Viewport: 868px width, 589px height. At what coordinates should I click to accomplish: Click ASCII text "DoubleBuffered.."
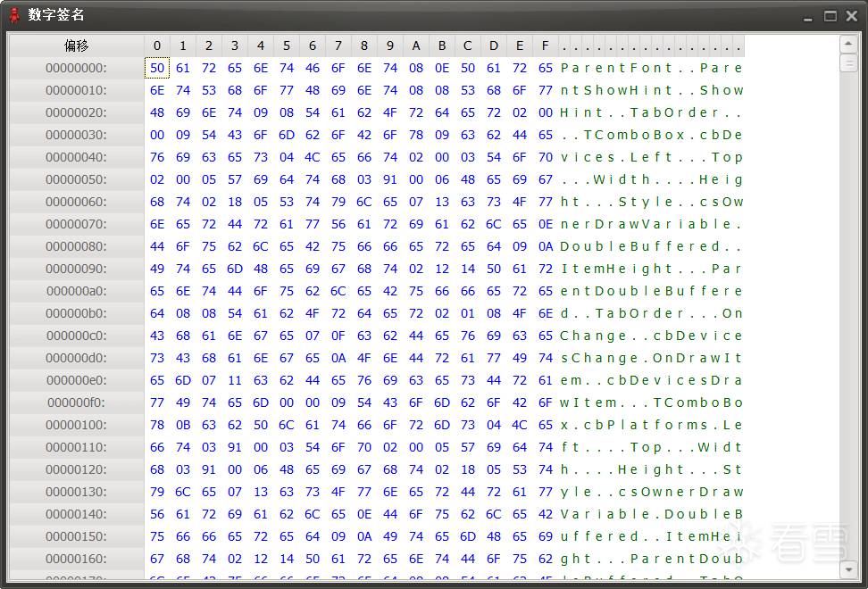click(x=651, y=246)
